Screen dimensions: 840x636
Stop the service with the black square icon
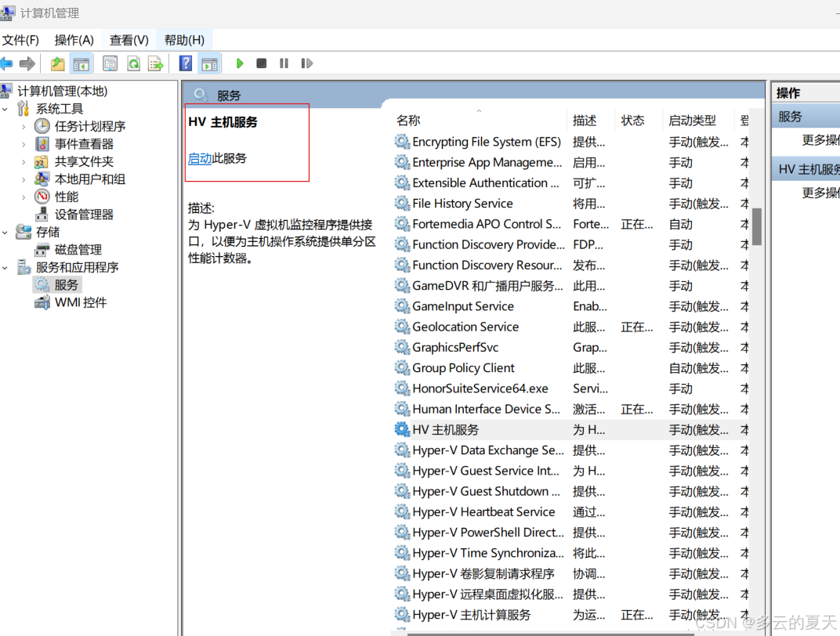pos(261,63)
